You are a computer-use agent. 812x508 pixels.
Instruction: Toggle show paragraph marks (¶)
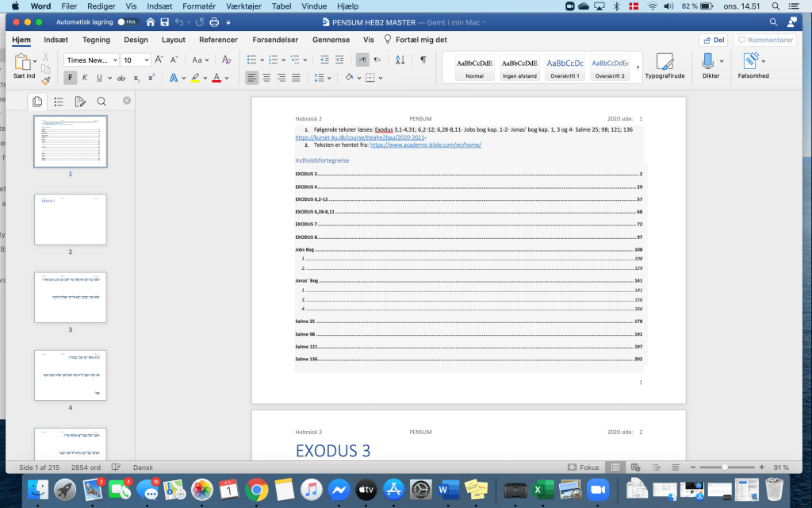(x=423, y=60)
